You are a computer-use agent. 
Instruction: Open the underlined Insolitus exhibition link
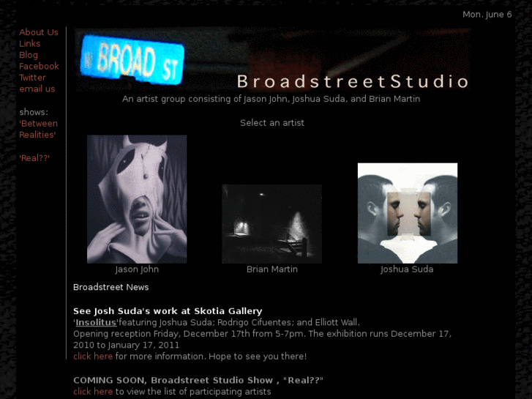tap(96, 322)
